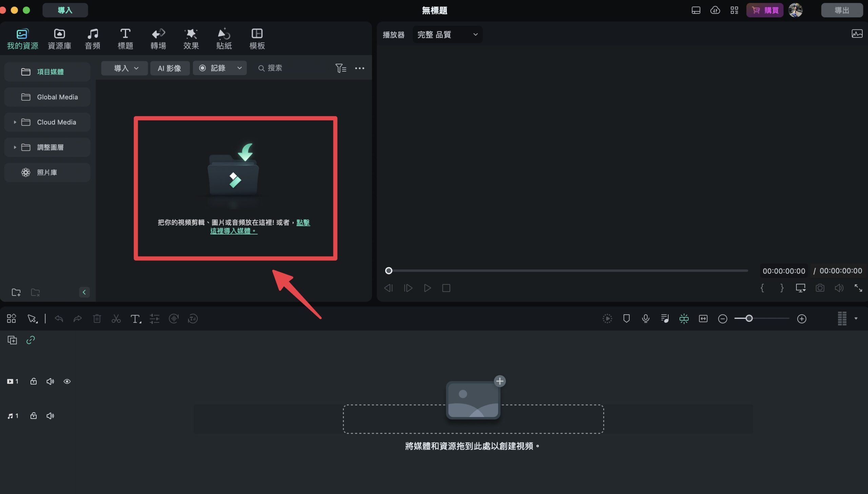Open the waveform scope icon in player
868x494 pixels.
pos(856,34)
